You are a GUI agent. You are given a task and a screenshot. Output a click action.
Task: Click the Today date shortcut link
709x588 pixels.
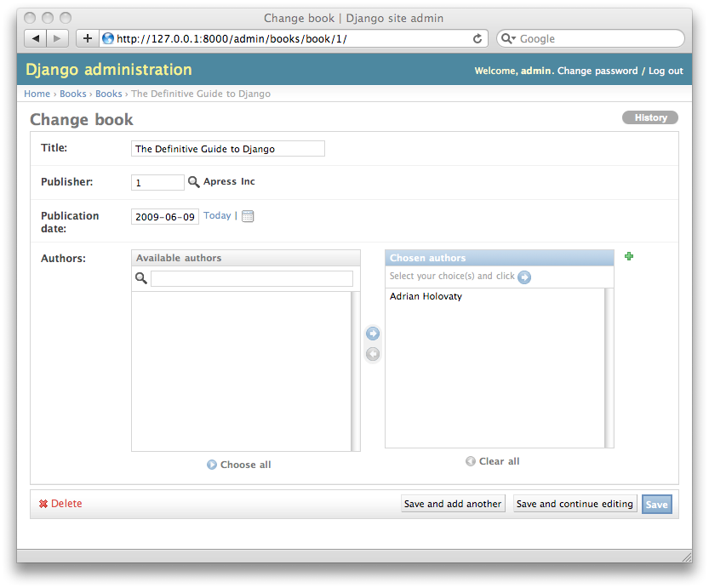coord(217,215)
